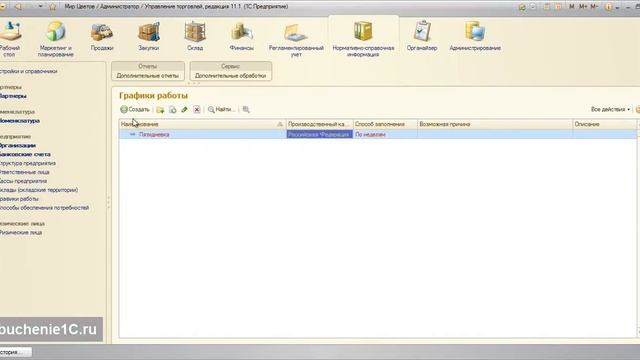Click the red X delete mark icon
Viewport: 640px width, 360px height.
click(197, 109)
